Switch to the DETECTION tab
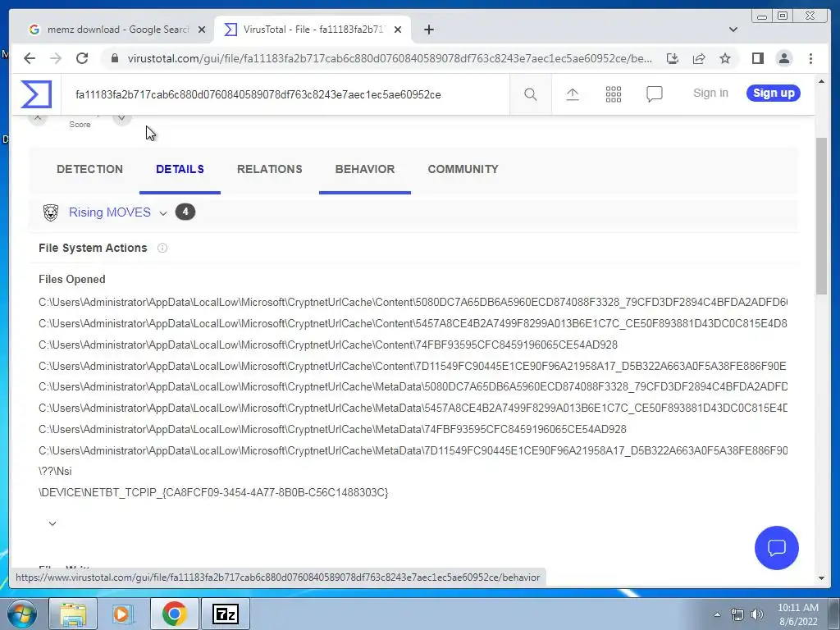Screen dimensions: 840x630 pos(89,169)
